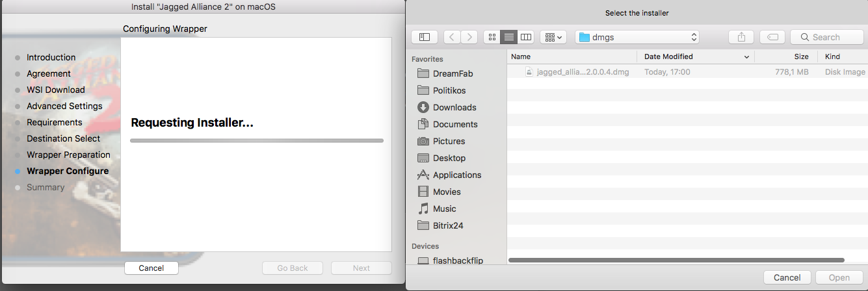Click the Advanced Settings installer step
The width and height of the screenshot is (868, 291).
point(64,106)
